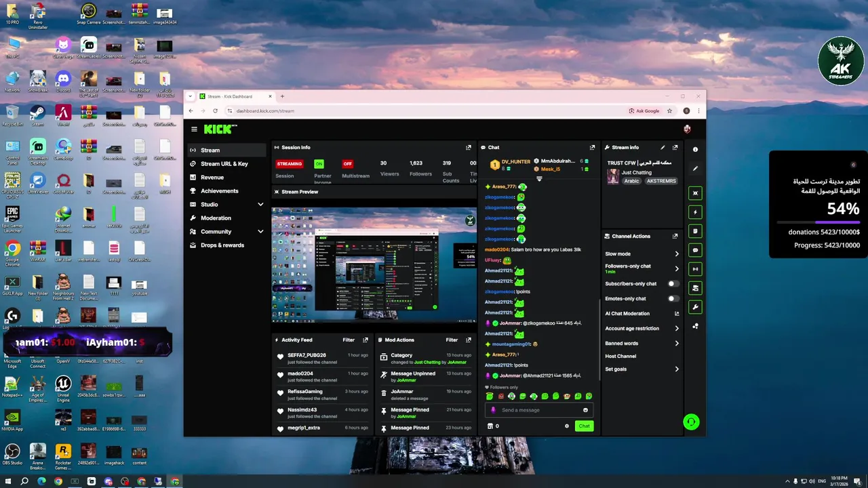
Task: Click the Just Chatting category thumbnail
Action: tap(613, 176)
